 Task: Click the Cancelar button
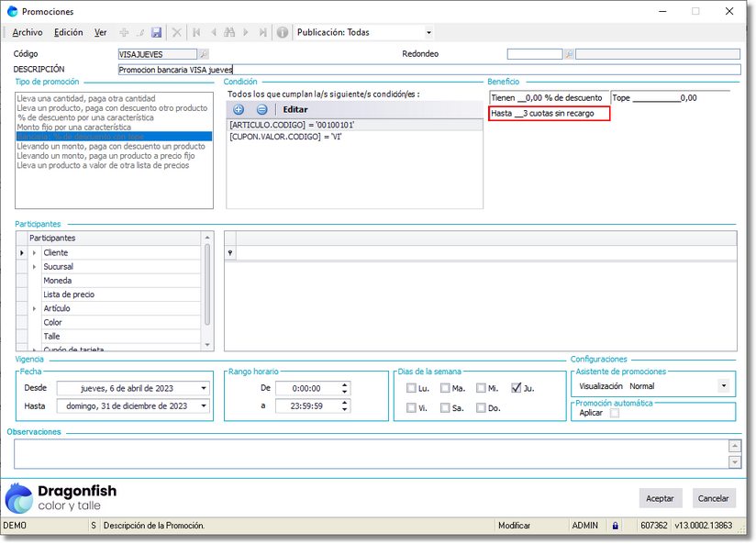click(x=714, y=498)
